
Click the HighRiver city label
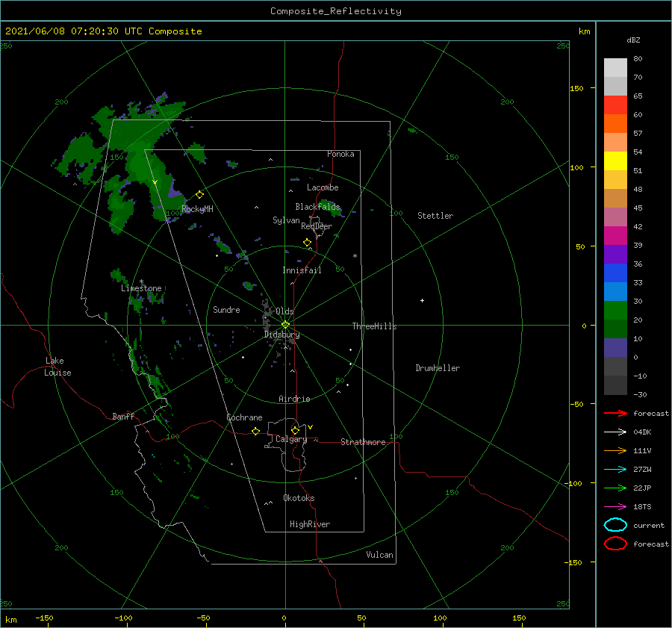(309, 524)
